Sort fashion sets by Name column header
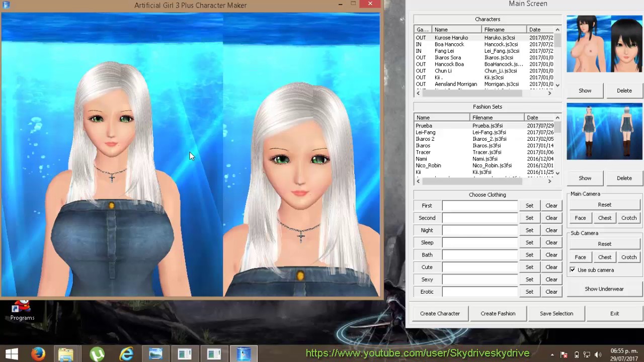This screenshot has width=644, height=362. point(442,118)
